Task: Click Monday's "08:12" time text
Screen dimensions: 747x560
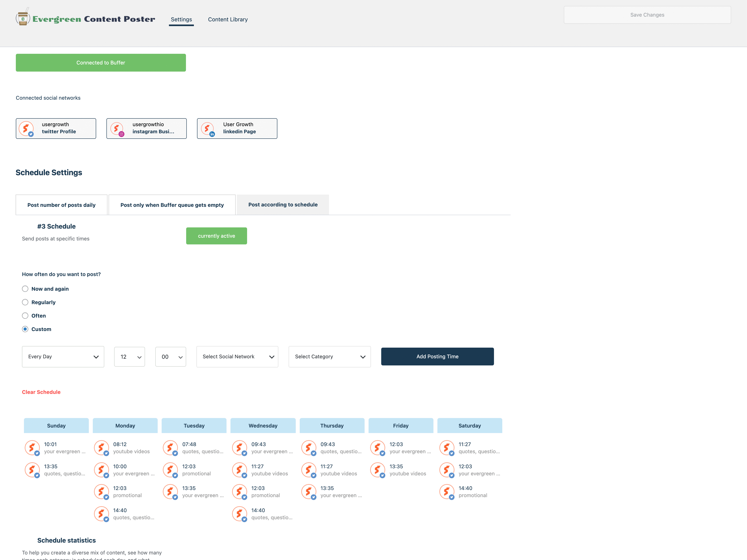Action: tap(120, 444)
